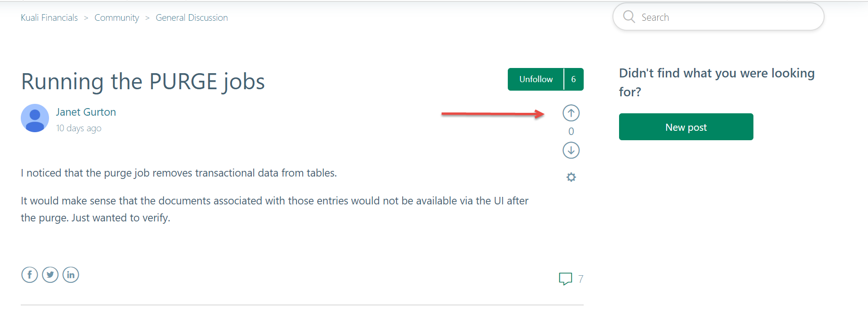The image size is (868, 313).
Task: Click the comments speech bubble icon
Action: 565,279
